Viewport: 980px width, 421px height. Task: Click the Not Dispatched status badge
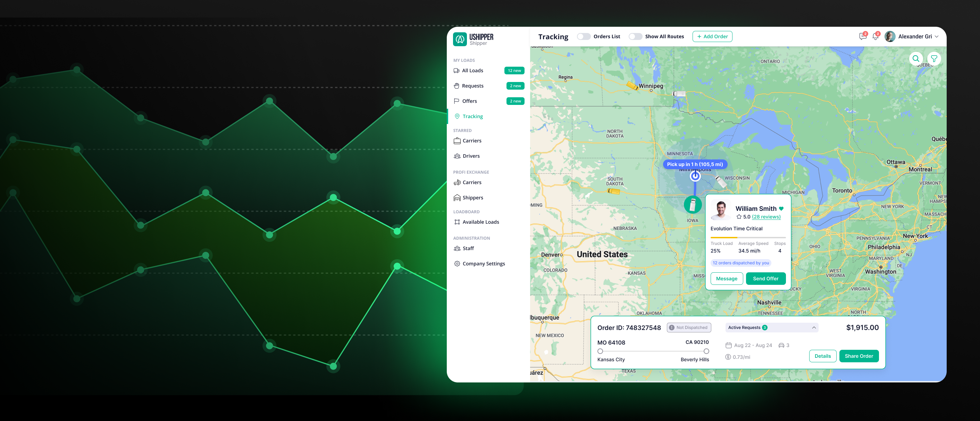(689, 327)
